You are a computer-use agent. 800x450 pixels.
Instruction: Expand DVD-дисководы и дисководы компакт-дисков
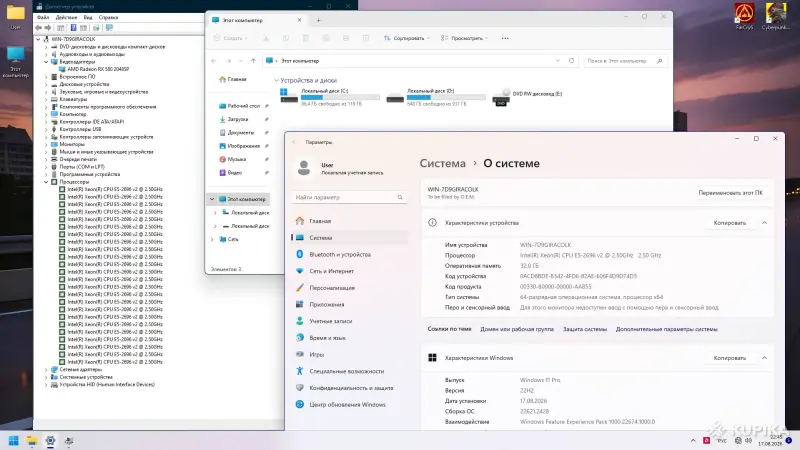46,46
